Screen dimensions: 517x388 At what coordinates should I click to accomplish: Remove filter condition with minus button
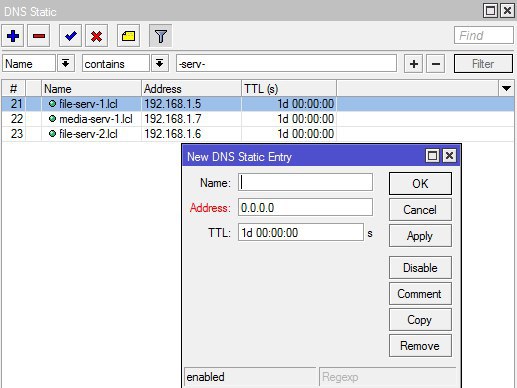tap(436, 63)
